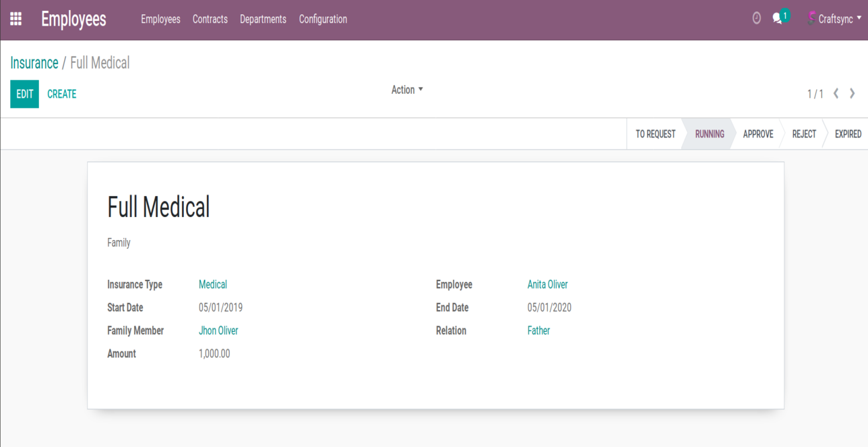Click the clock activities icon
The width and height of the screenshot is (868, 447).
(757, 19)
